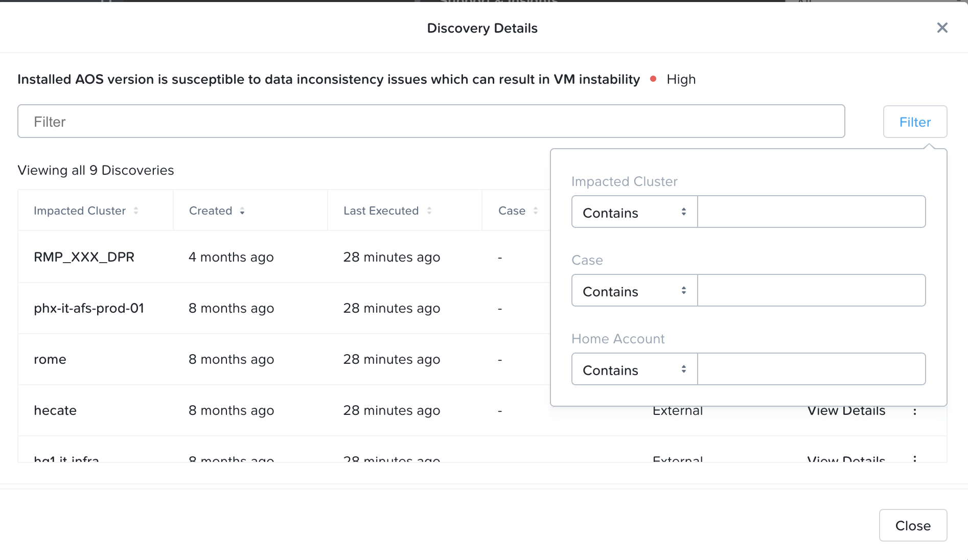
Task: Toggle the Filter button
Action: point(915,122)
